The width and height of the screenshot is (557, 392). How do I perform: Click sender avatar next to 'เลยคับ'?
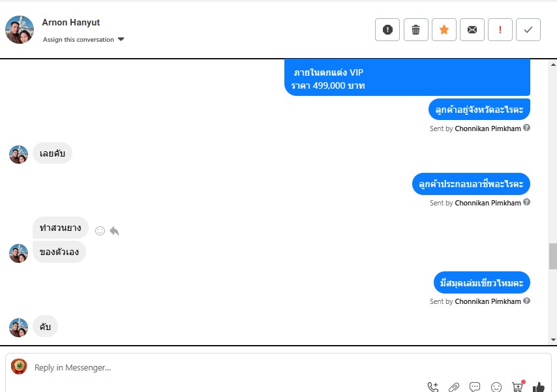(18, 154)
